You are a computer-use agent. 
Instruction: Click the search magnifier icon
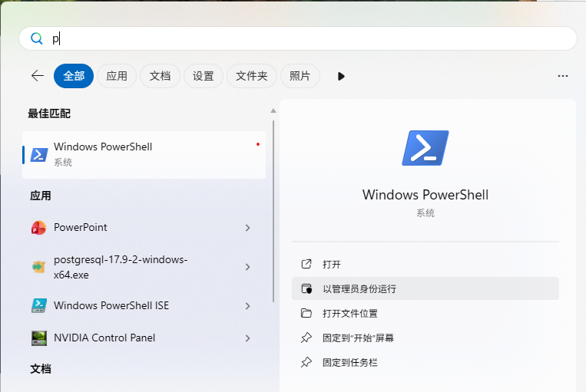37,38
